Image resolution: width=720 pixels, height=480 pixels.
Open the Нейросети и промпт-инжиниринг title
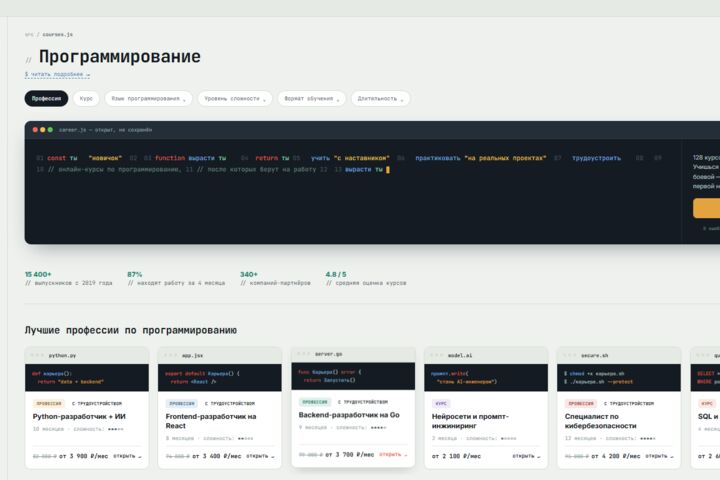pos(470,421)
